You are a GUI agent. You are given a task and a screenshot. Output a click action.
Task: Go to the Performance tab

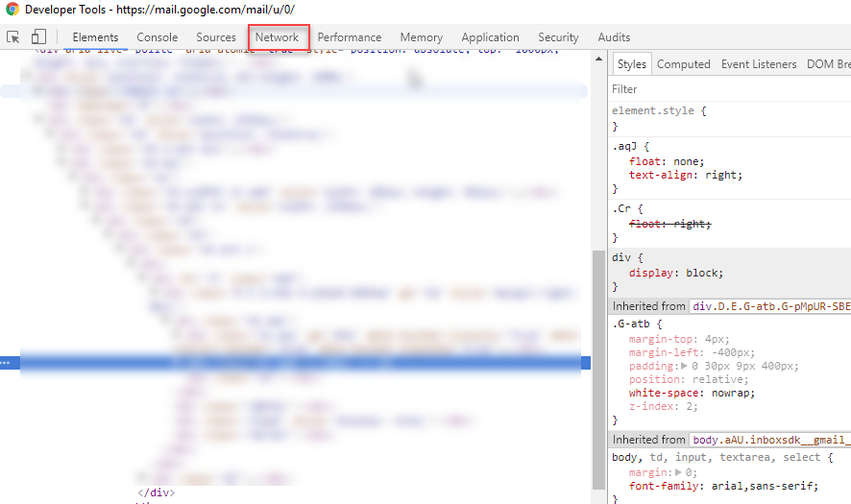click(x=350, y=37)
